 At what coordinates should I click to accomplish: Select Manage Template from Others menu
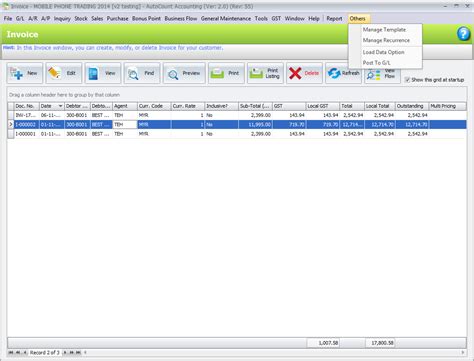click(x=384, y=30)
